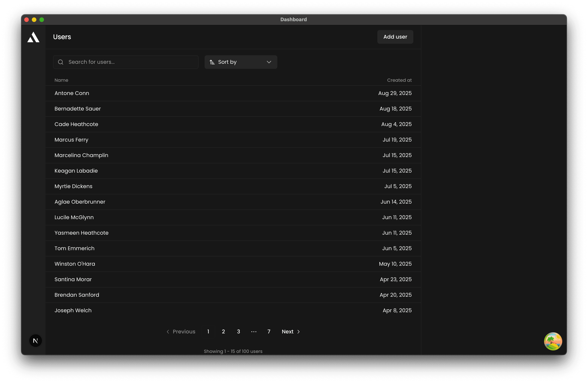Viewport: 588px width, 383px height.
Task: Select Lucile McGlynn in the table
Action: pyautogui.click(x=233, y=218)
